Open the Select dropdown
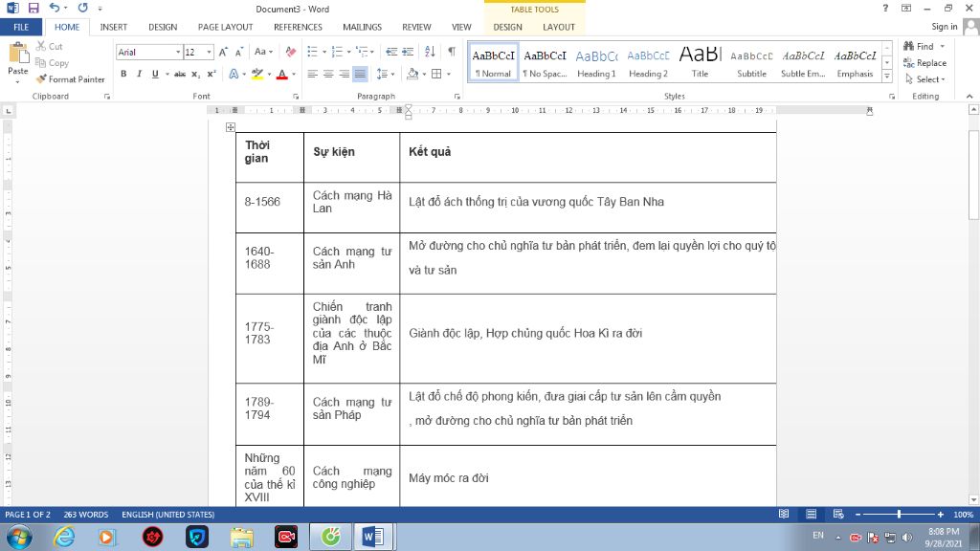980x551 pixels. [x=925, y=79]
